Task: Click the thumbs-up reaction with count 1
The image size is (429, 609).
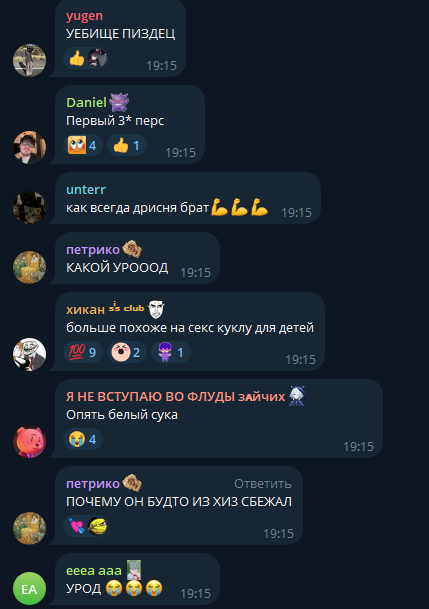Action: tap(127, 145)
